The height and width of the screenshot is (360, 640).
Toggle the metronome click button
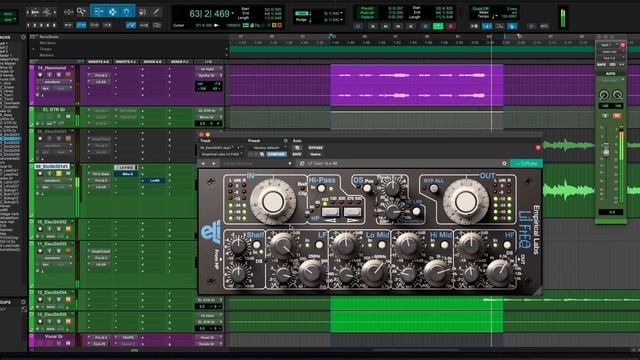point(487,26)
